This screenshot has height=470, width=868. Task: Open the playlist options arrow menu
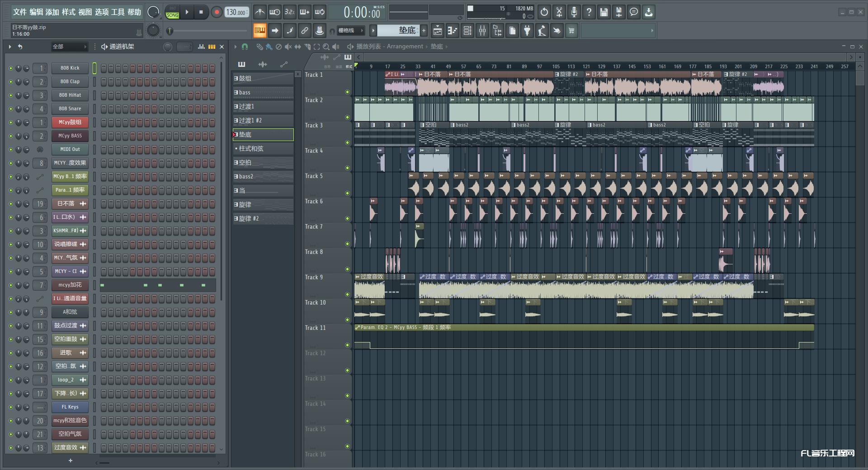pyautogui.click(x=236, y=47)
